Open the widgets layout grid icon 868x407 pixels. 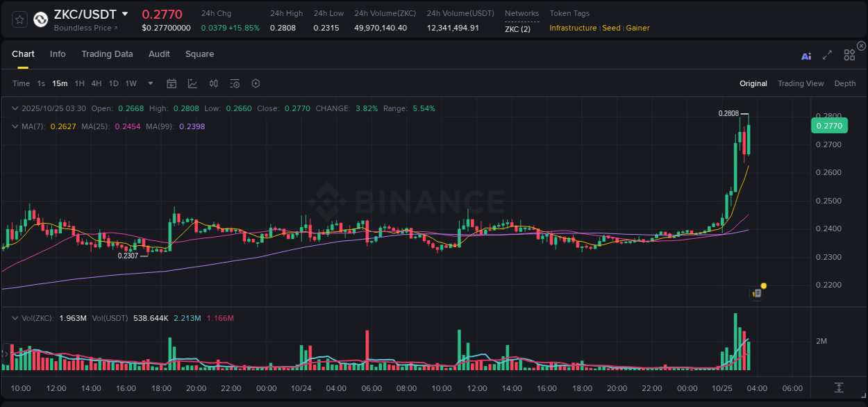pos(849,54)
